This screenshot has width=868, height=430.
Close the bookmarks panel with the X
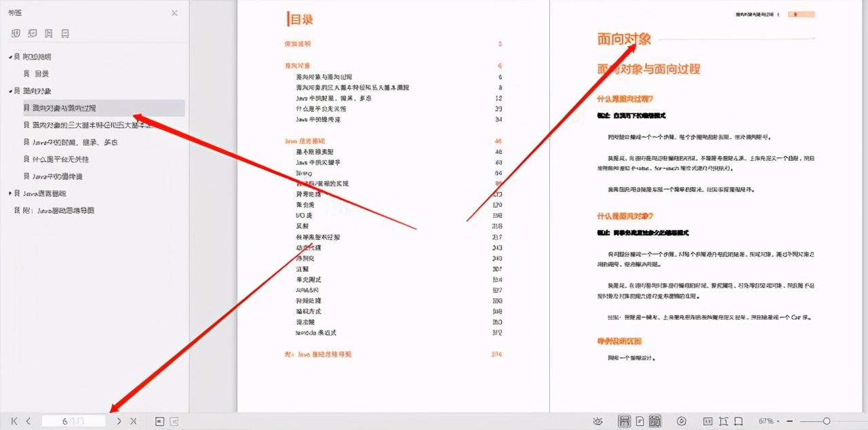(x=174, y=13)
